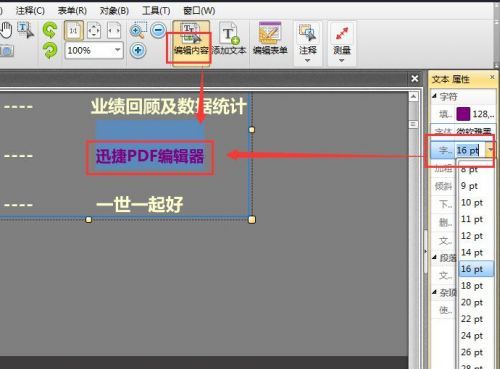This screenshot has width=500, height=369.
Task: Click the font size input field
Action: [x=470, y=150]
